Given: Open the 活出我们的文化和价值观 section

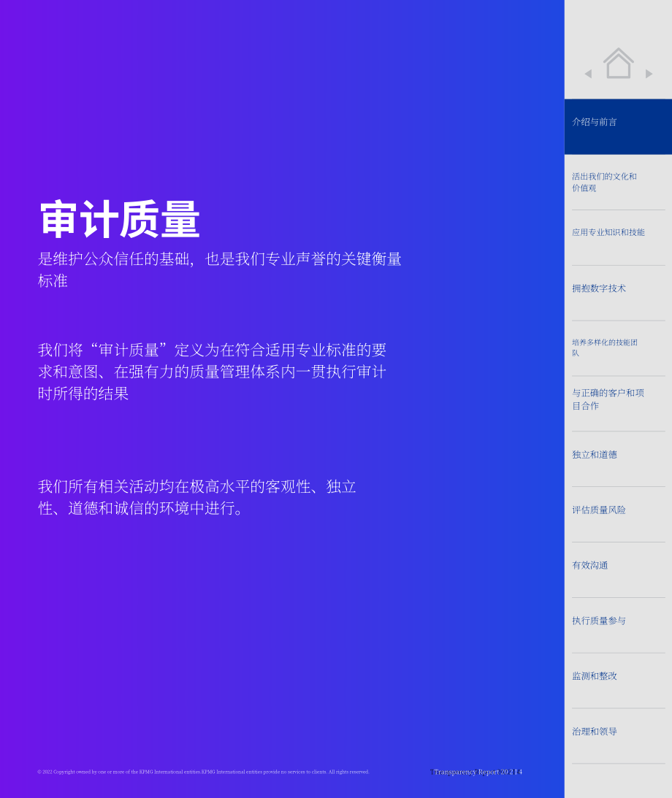Looking at the screenshot, I should pyautogui.click(x=604, y=183).
